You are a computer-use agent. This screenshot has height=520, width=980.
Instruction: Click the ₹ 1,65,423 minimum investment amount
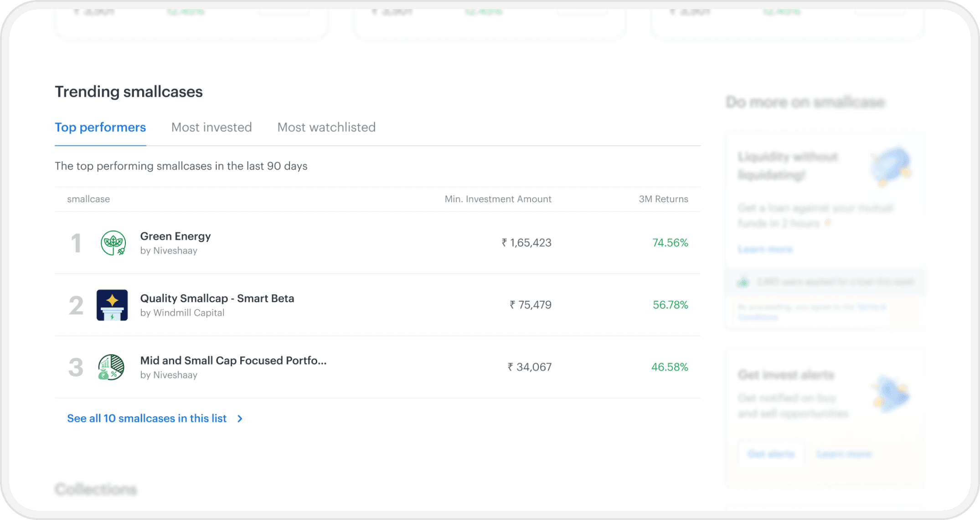point(526,243)
